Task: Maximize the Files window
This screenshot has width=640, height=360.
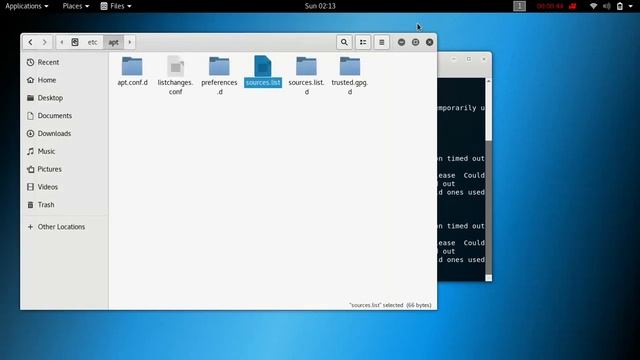Action: [415, 42]
